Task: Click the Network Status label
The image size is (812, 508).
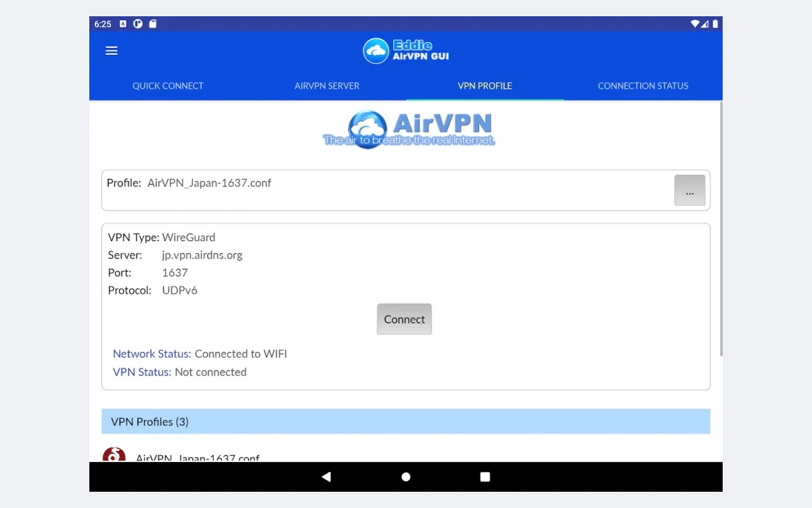Action: click(x=152, y=354)
